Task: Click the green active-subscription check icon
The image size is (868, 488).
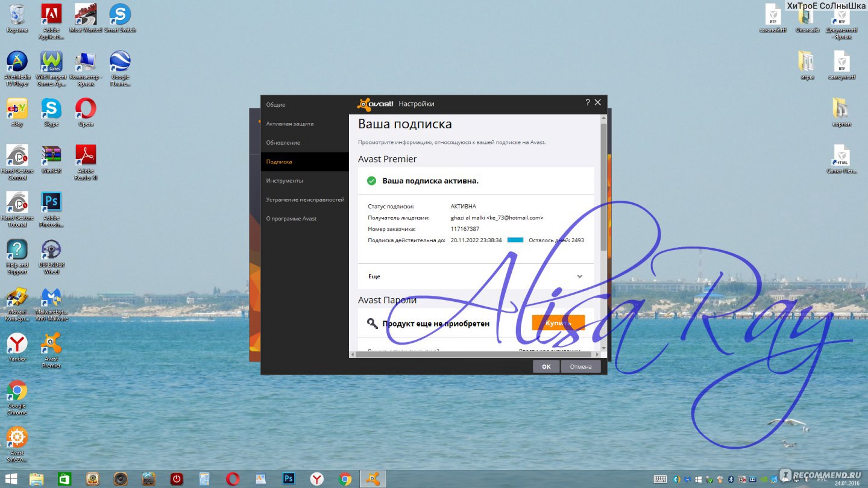Action: 372,181
